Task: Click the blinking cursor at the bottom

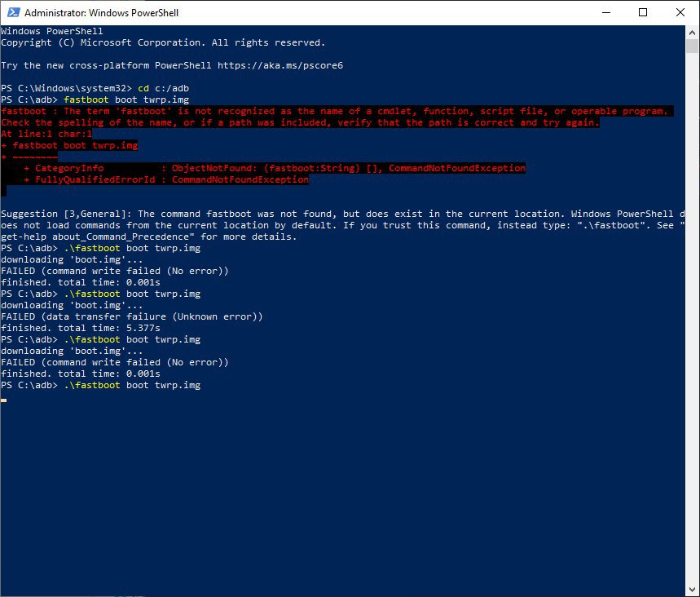Action: point(3,400)
